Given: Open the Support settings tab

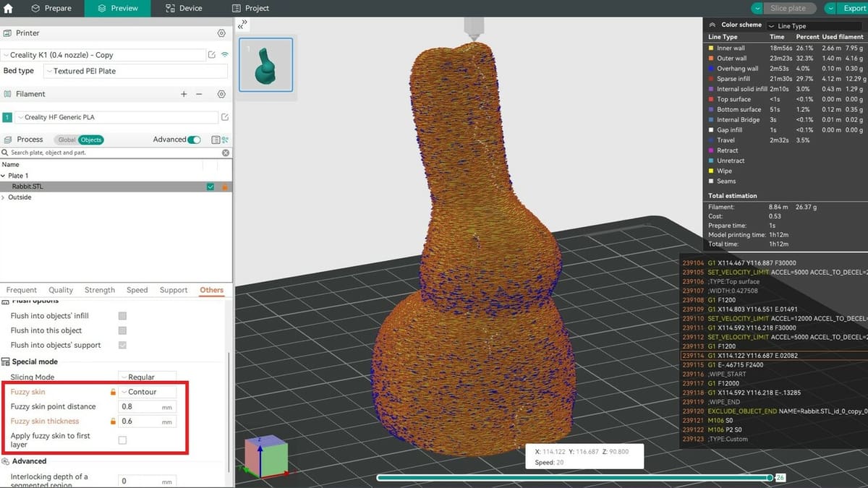Looking at the screenshot, I should [174, 290].
